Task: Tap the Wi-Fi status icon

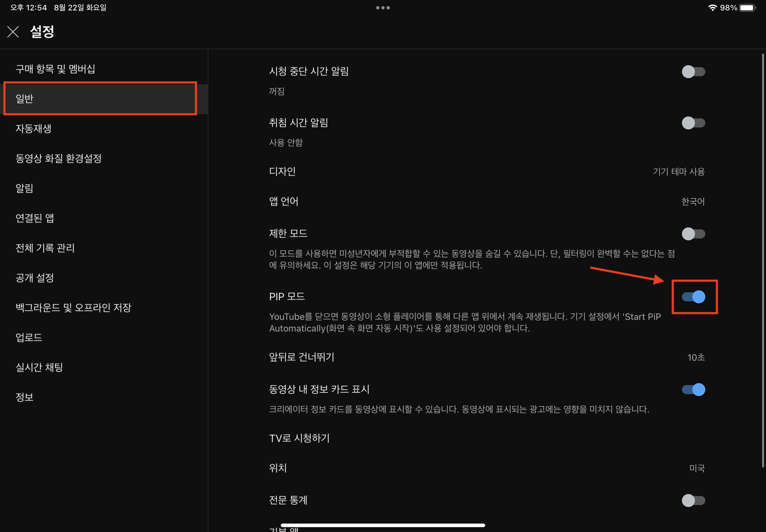Action: coord(712,8)
